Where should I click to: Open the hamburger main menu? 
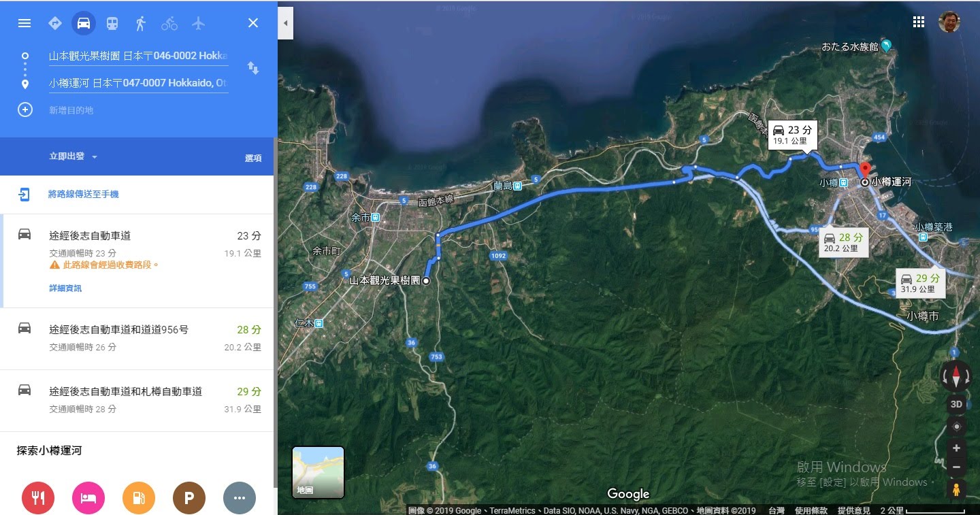point(24,23)
